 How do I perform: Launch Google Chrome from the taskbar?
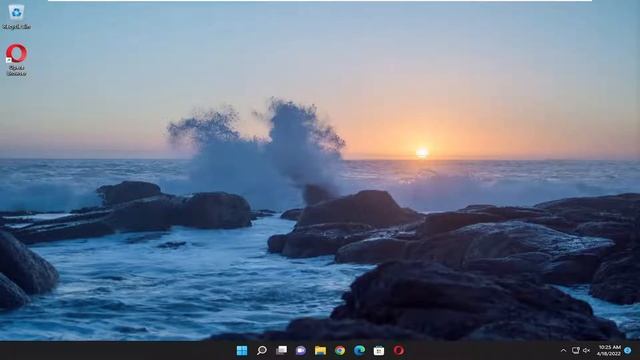click(x=340, y=350)
